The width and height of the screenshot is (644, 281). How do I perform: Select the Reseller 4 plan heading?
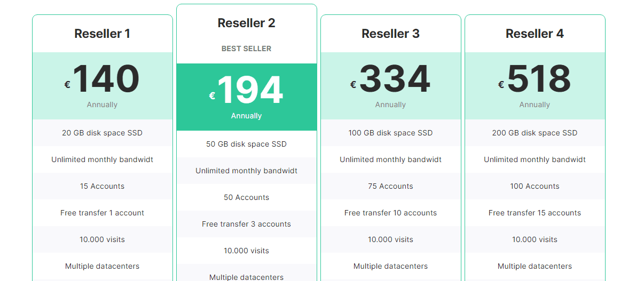535,34
